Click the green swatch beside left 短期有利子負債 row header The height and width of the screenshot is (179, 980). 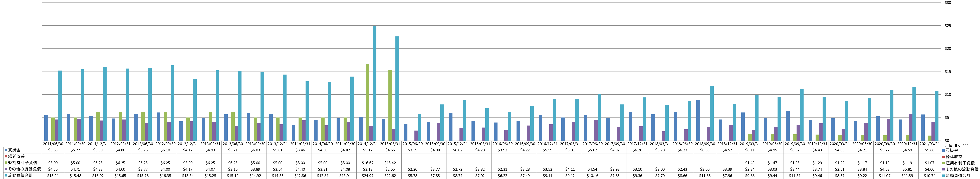(6, 163)
